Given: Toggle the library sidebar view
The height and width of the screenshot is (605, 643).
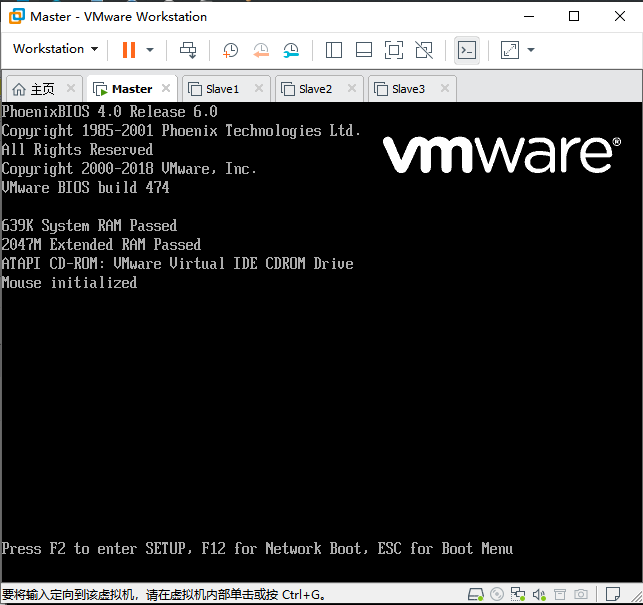Looking at the screenshot, I should 334,50.
